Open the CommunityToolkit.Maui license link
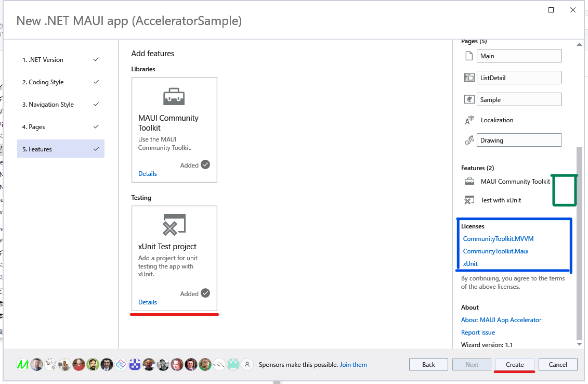The width and height of the screenshot is (588, 384). (x=495, y=251)
